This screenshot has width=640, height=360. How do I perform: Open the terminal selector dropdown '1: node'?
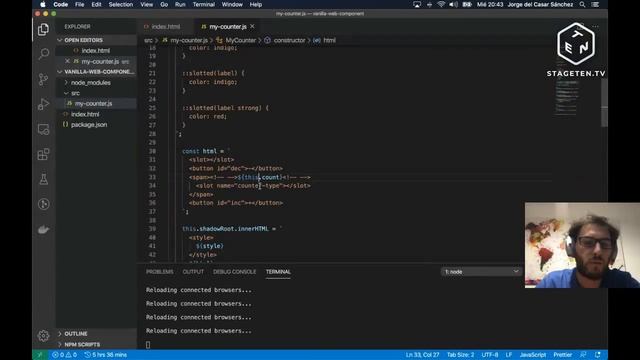(x=481, y=272)
